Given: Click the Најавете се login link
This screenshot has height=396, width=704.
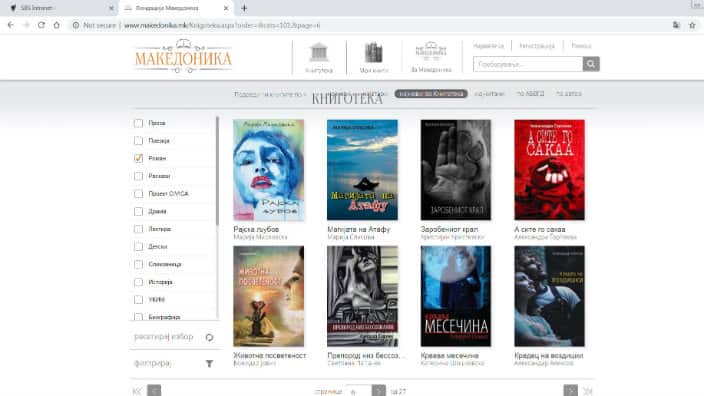Looking at the screenshot, I should [x=488, y=46].
